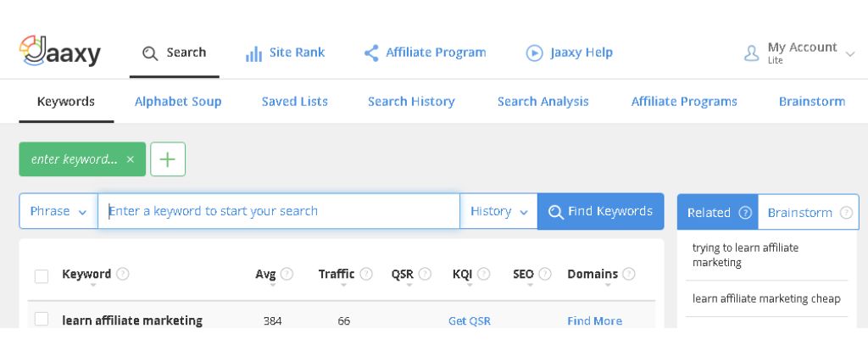The width and height of the screenshot is (868, 362).
Task: Close the green 'enter keyword...' tab
Action: 130,159
